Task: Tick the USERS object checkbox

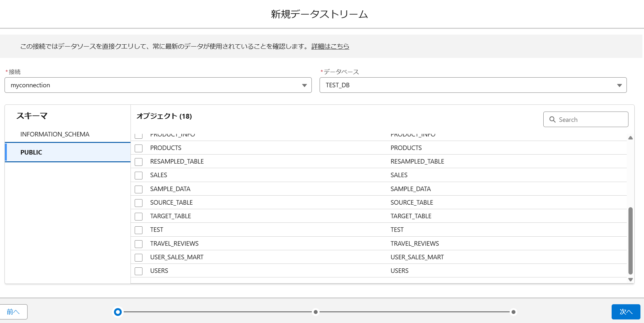Action: coord(139,271)
